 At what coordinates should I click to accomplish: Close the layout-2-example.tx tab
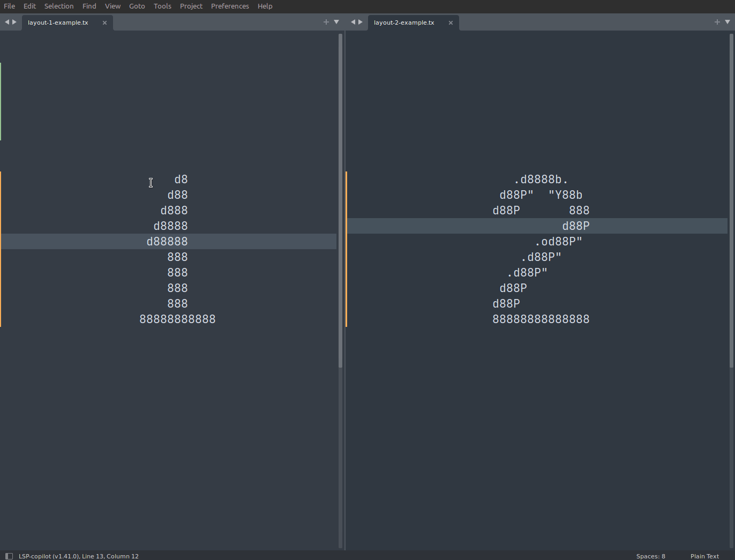pyautogui.click(x=451, y=23)
